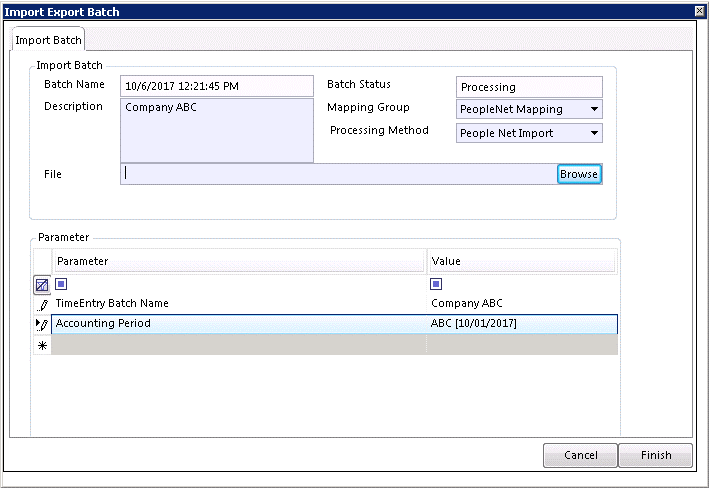Open the Mapping Group dropdown arrow
This screenshot has height=488, width=709.
click(x=594, y=109)
